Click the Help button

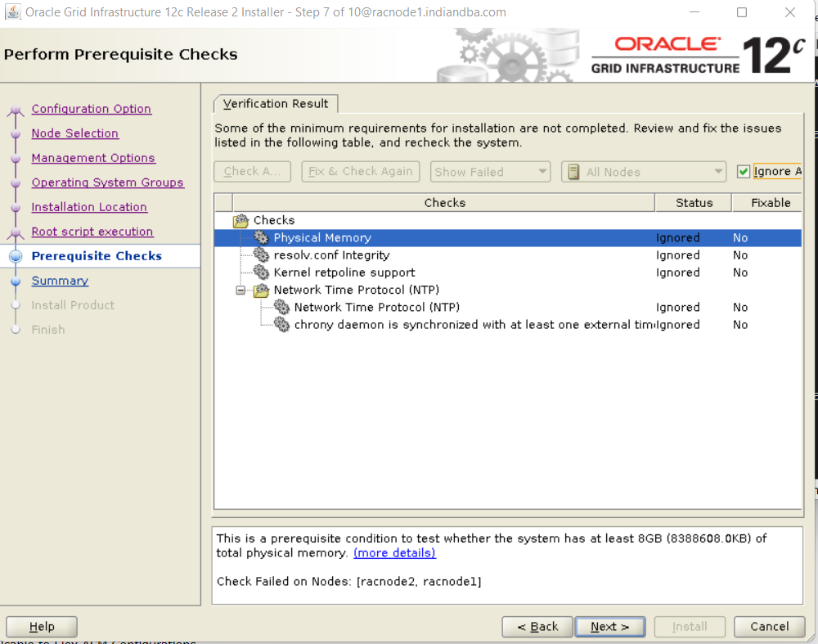click(42, 627)
